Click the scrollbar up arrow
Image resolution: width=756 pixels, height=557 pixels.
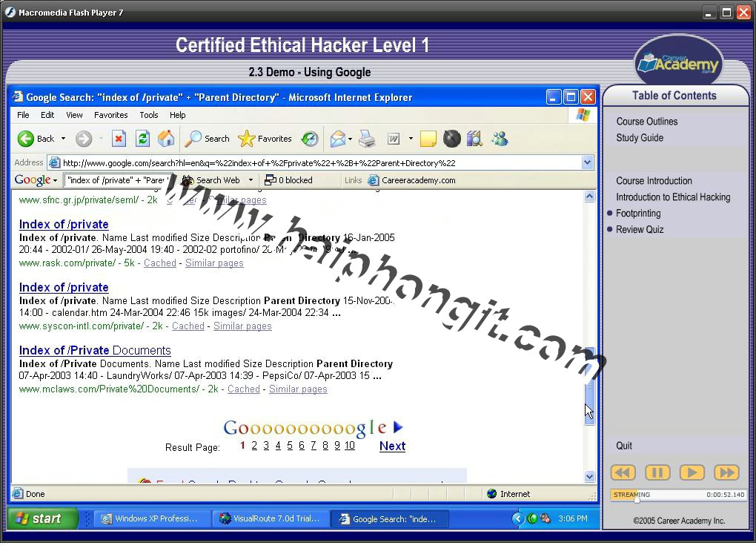pyautogui.click(x=589, y=197)
